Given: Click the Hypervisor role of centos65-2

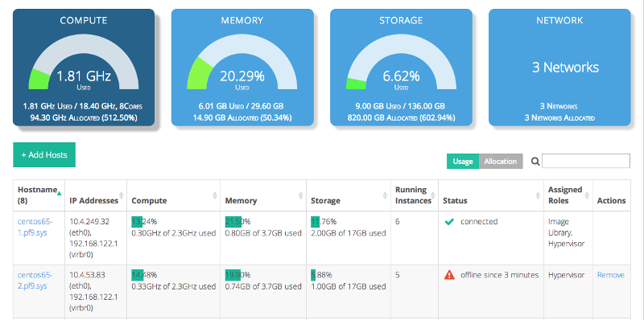Looking at the screenshot, I should 567,275.
